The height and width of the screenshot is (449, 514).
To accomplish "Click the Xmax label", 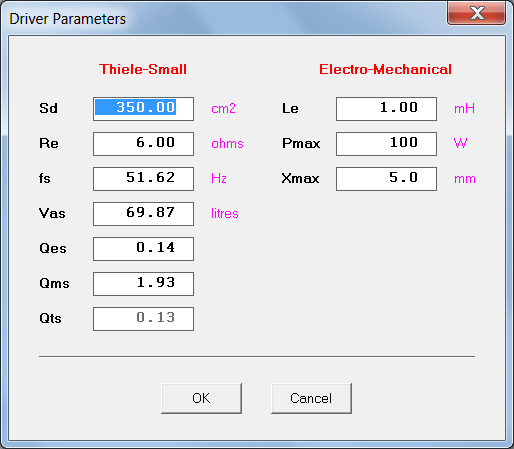I will coord(300,178).
